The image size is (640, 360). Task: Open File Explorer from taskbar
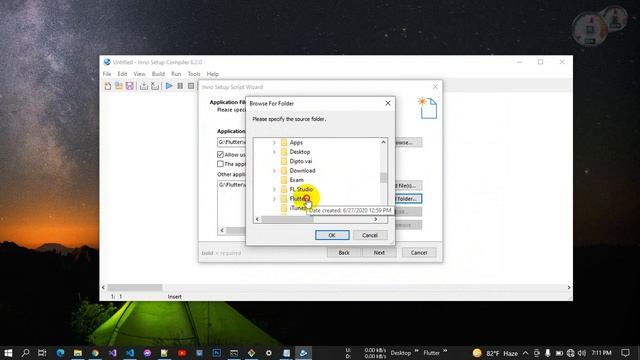tap(78, 353)
